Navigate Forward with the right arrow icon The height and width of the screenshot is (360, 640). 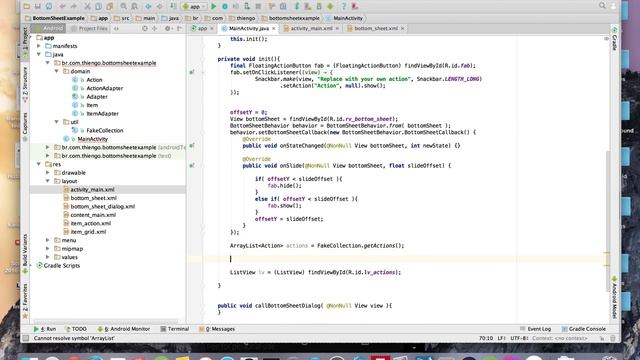click(160, 6)
